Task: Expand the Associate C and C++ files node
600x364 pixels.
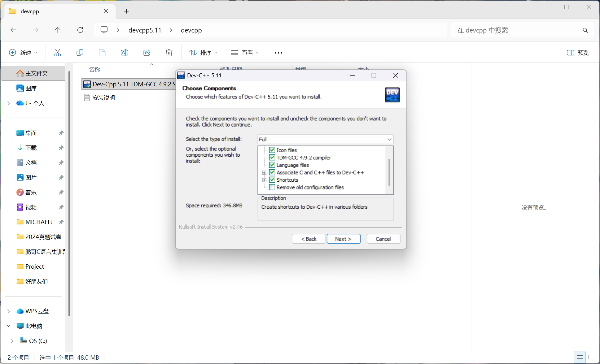Action: [x=264, y=173]
